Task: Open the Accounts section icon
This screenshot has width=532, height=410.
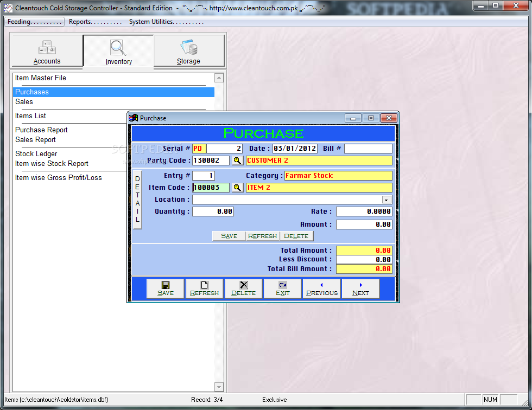Action: [47, 51]
